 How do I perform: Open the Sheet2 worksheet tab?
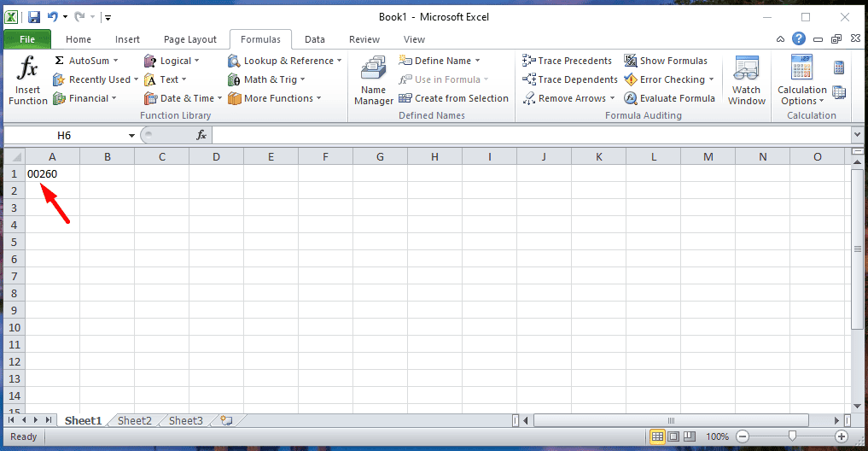point(135,420)
